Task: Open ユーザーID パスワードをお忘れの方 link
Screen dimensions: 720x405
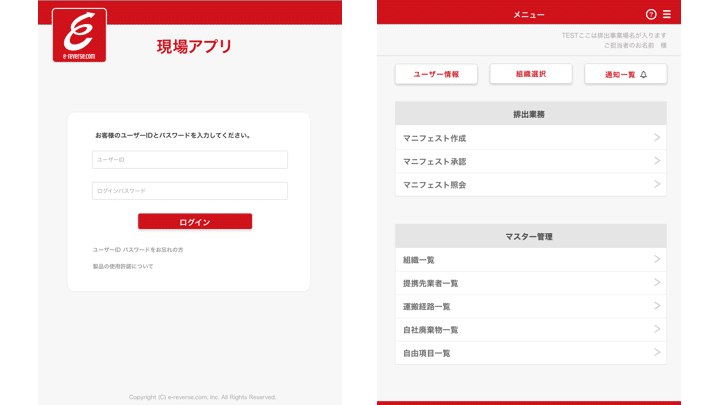Action: pos(138,249)
